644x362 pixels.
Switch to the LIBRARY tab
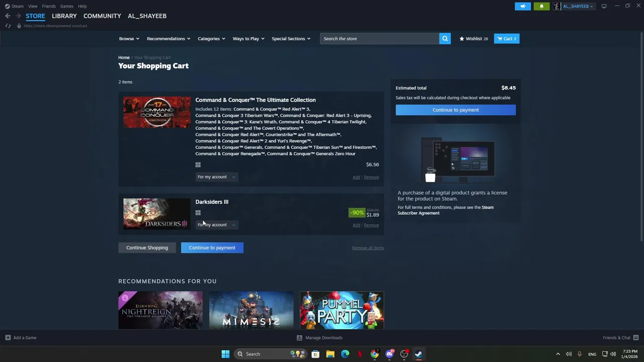point(64,16)
